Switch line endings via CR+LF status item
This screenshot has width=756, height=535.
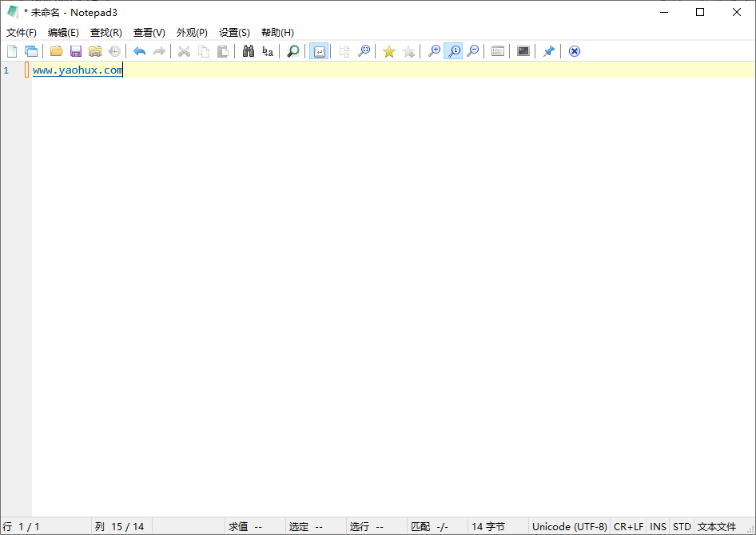click(628, 526)
